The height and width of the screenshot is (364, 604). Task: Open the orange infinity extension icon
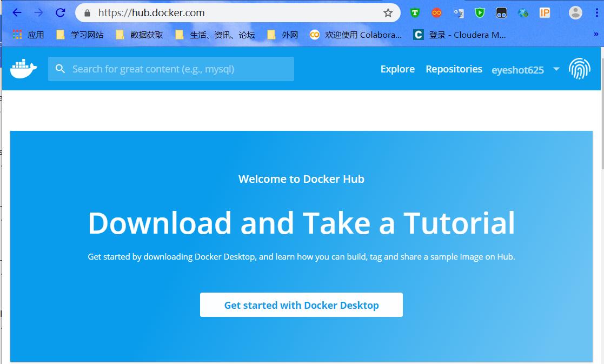pyautogui.click(x=436, y=13)
